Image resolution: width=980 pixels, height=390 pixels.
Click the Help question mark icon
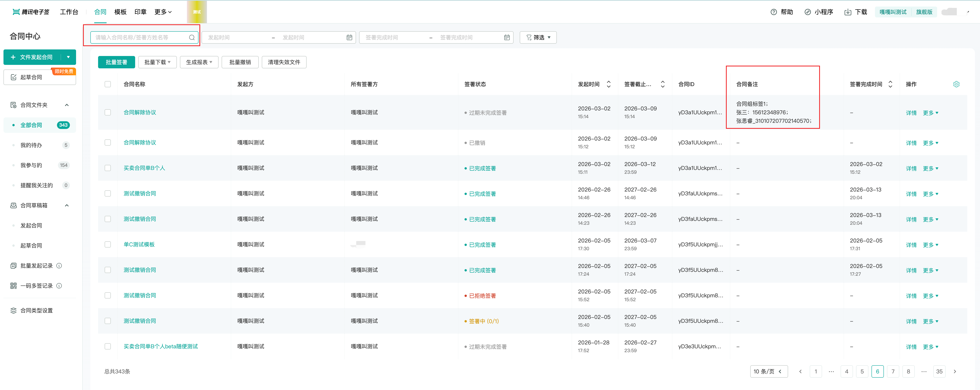click(773, 12)
